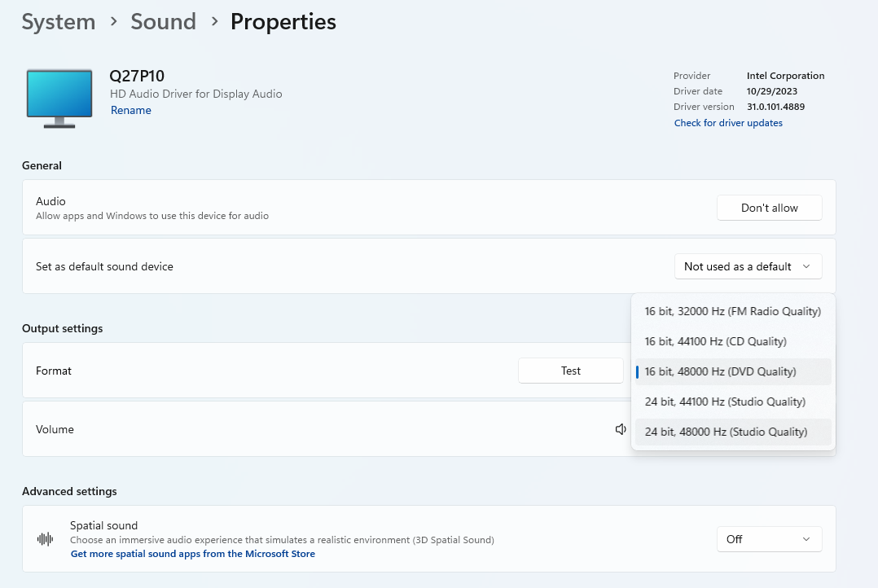This screenshot has height=588, width=878.
Task: Click the Volume label
Action: click(x=55, y=429)
